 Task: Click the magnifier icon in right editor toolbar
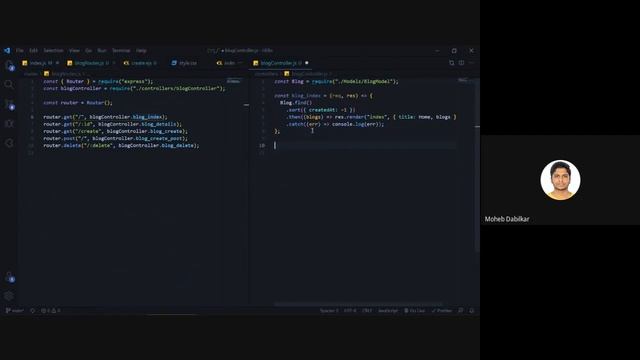coord(451,63)
